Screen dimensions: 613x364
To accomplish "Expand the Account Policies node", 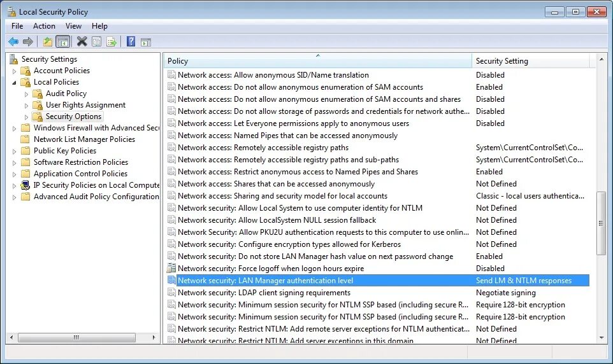I will click(x=14, y=71).
